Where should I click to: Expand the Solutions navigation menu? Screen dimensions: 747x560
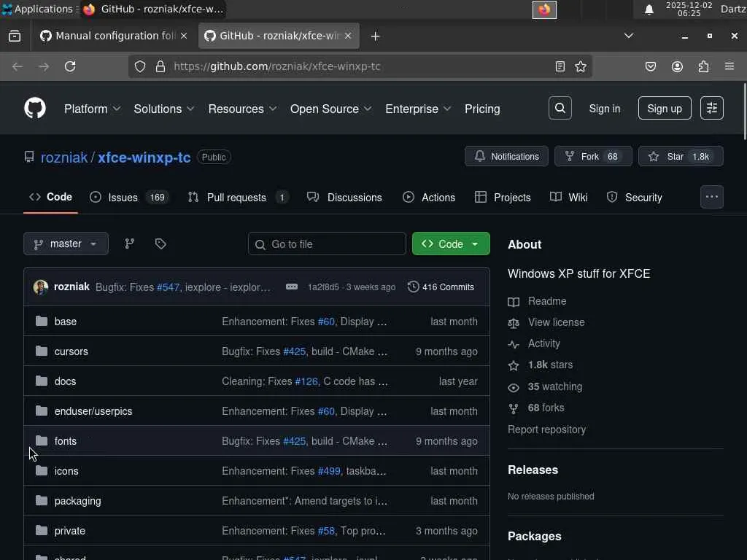click(x=164, y=109)
